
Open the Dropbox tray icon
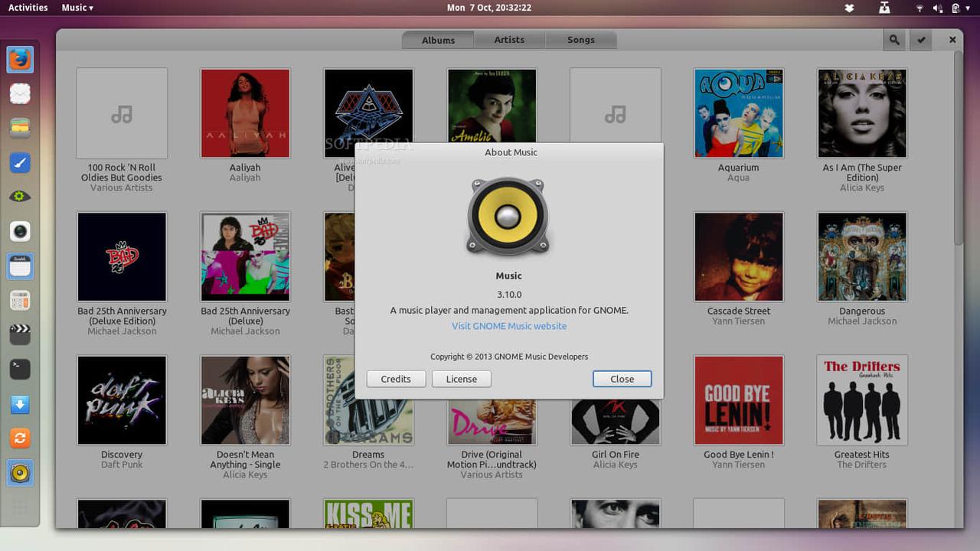point(849,8)
